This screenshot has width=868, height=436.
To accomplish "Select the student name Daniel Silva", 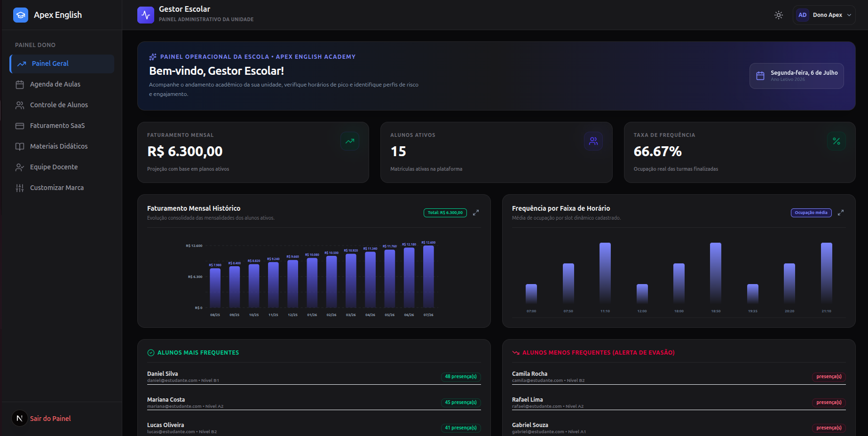I will 163,374.
